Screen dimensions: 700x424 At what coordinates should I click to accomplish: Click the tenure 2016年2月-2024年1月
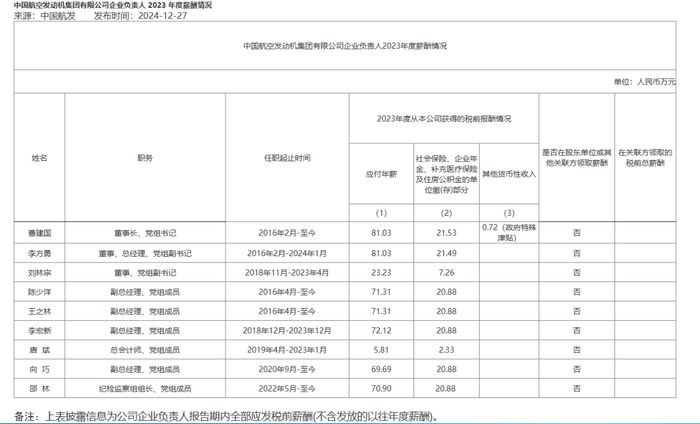(x=287, y=254)
